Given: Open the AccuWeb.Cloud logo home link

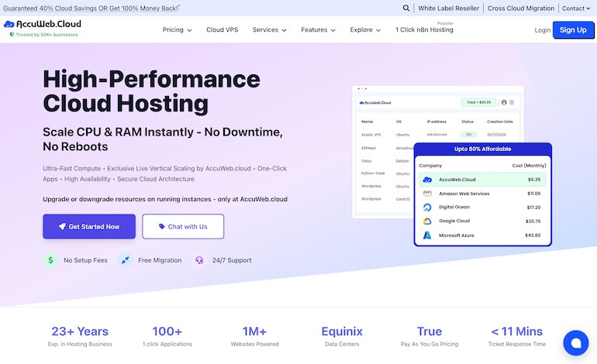Looking at the screenshot, I should click(43, 24).
